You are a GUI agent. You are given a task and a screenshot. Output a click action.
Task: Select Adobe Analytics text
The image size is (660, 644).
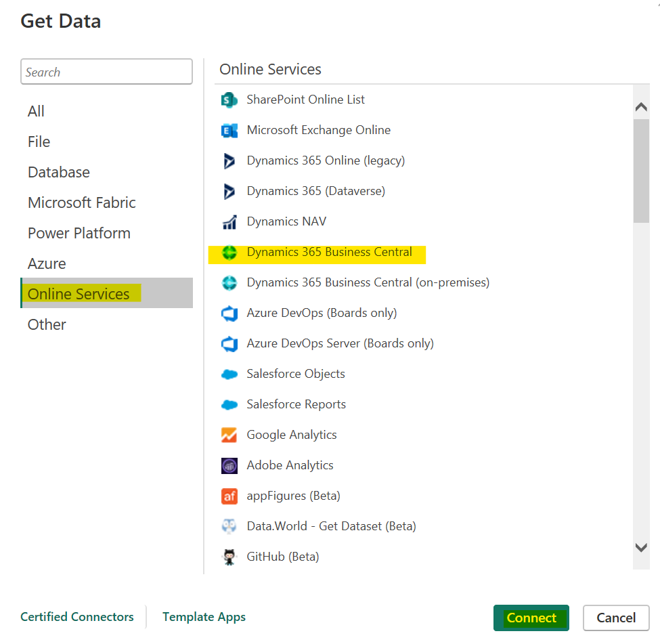tap(290, 465)
